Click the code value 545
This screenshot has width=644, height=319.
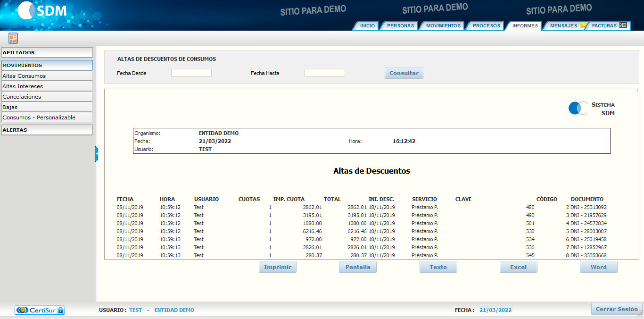coord(530,255)
